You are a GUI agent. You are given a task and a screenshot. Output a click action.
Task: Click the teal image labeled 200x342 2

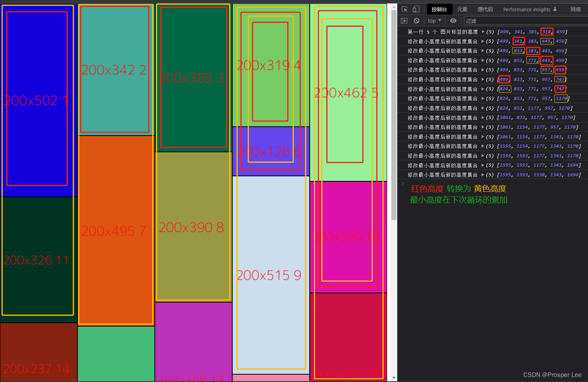coord(116,70)
